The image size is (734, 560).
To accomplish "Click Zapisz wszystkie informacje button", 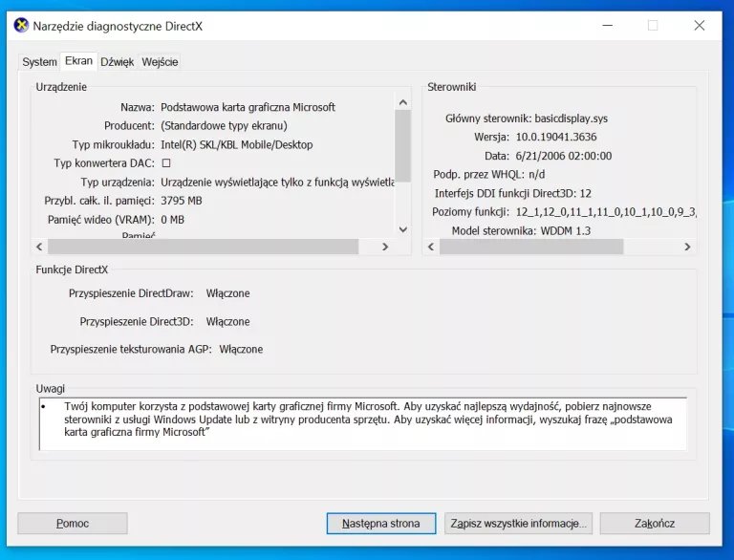I will click(518, 523).
